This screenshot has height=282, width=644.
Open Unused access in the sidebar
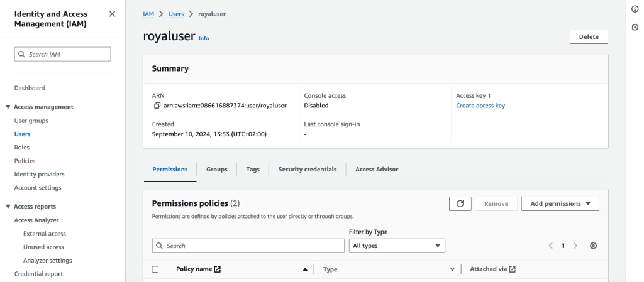(43, 247)
